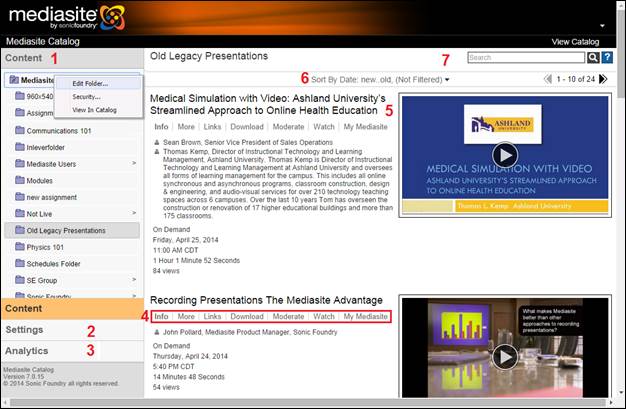Click Download under Medical Simulation presentation
This screenshot has height=409, width=626.
(x=247, y=127)
